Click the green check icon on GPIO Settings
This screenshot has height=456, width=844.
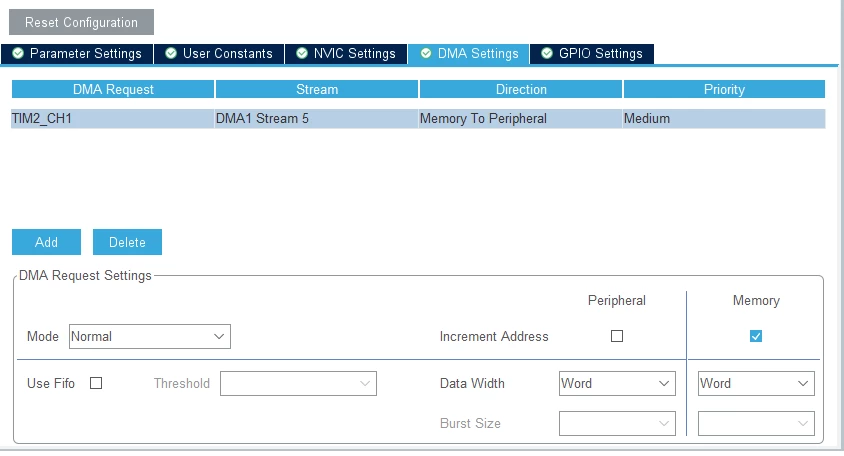click(x=547, y=53)
